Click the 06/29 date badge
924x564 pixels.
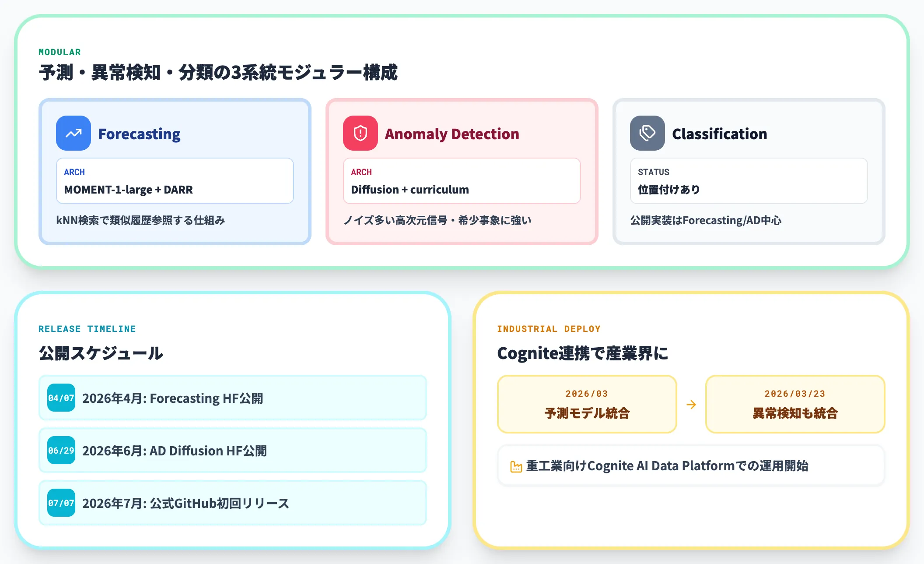(x=61, y=450)
